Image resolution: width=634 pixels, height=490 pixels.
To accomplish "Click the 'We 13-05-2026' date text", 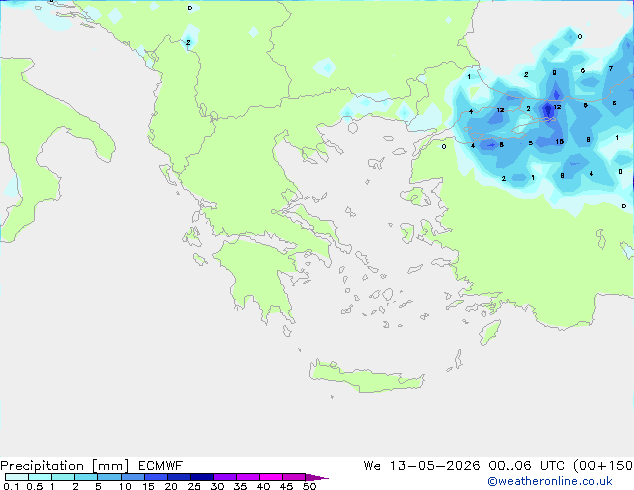I will click(422, 466).
